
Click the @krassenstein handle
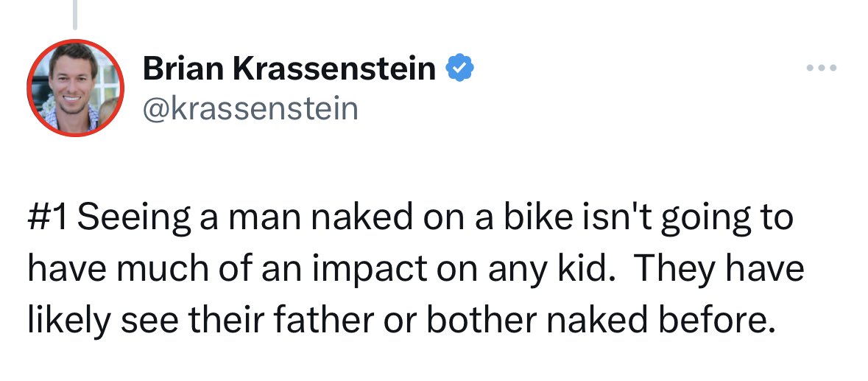point(250,108)
